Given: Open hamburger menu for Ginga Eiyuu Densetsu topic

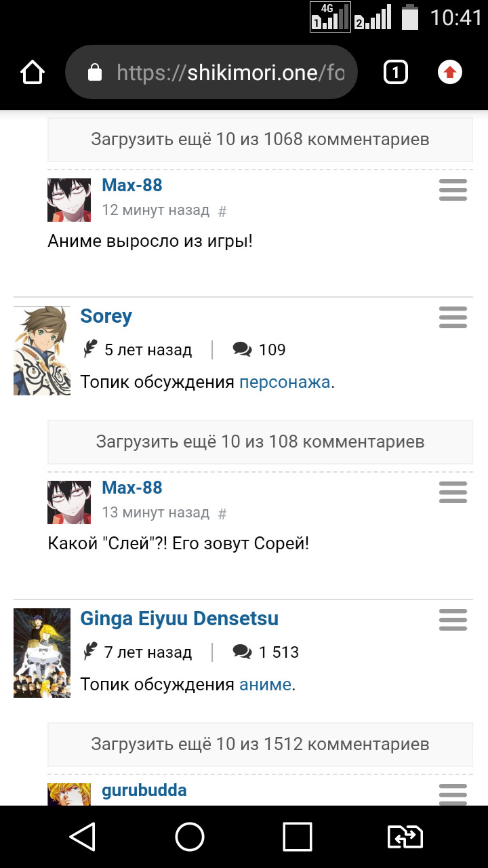Looking at the screenshot, I should (453, 619).
